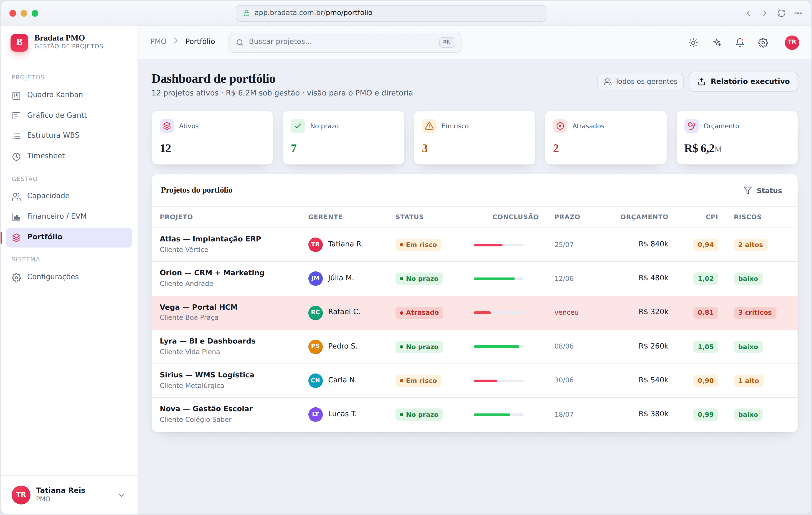
Task: Sort by the PROJETO column header
Action: [176, 217]
